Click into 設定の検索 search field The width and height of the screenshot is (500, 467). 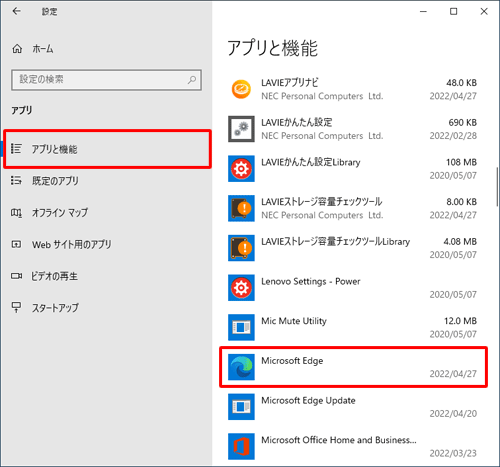[x=106, y=80]
